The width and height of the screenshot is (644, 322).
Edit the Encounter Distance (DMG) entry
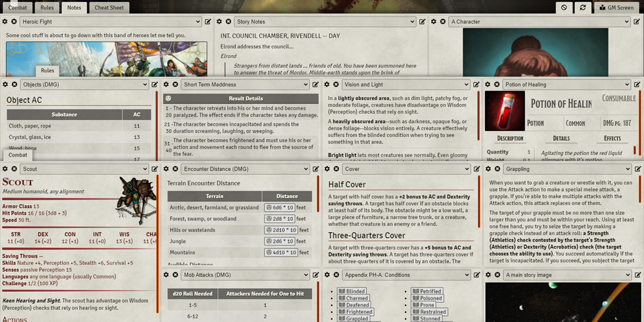pyautogui.click(x=316, y=169)
